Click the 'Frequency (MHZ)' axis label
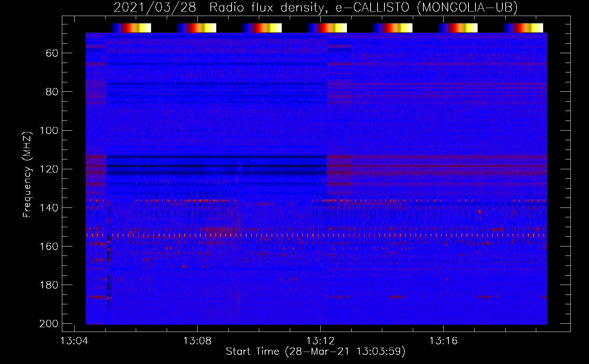The image size is (589, 364). tap(27, 174)
